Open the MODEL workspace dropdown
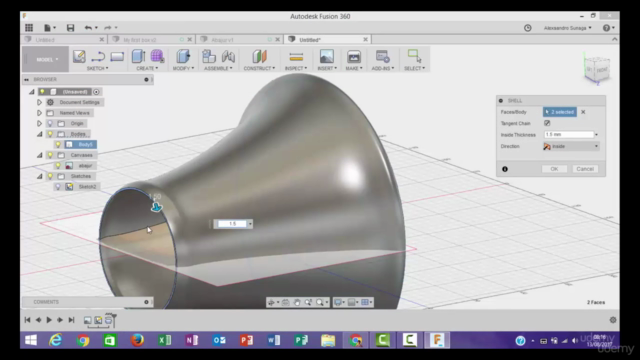This screenshot has width=640, height=360. pos(45,59)
